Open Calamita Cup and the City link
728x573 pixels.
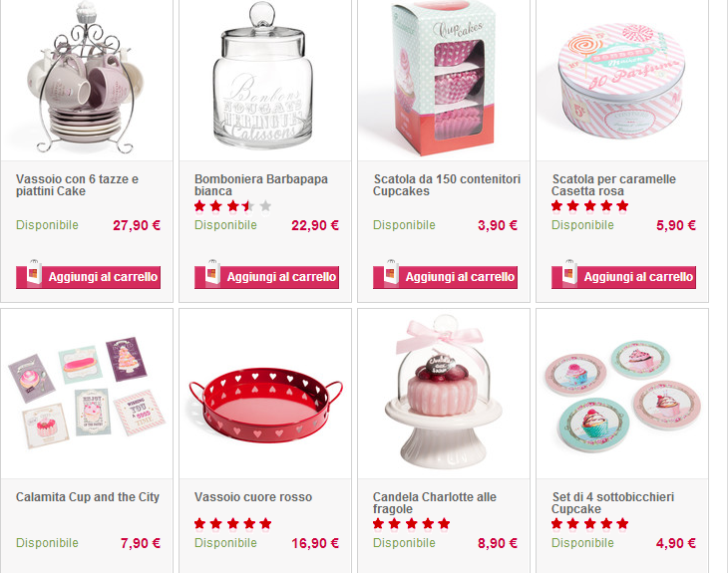[x=88, y=497]
